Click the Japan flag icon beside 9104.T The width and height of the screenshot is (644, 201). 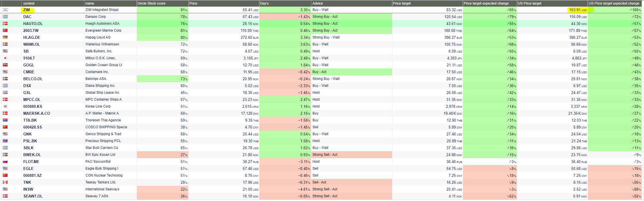[5, 58]
